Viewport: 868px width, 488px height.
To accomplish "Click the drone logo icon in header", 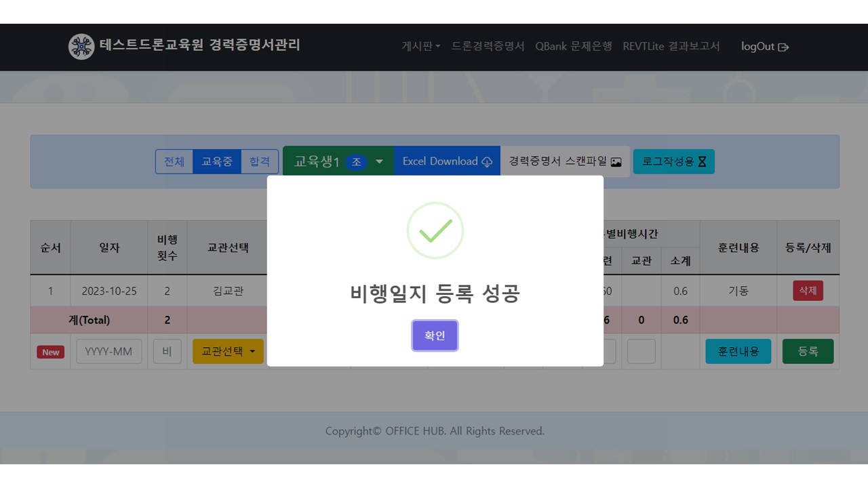I will (x=81, y=47).
